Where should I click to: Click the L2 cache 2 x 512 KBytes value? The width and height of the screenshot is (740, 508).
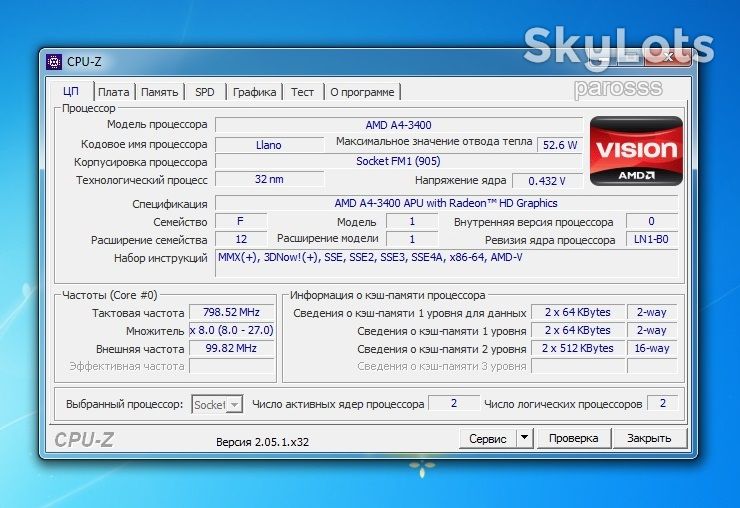point(578,348)
